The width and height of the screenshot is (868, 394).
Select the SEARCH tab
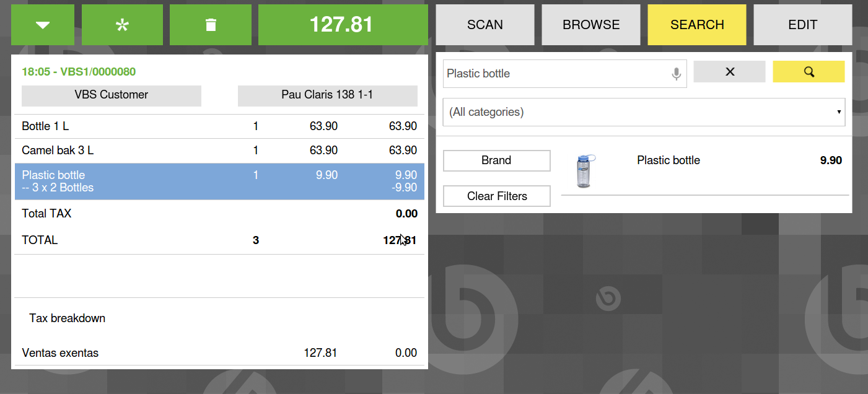point(697,25)
